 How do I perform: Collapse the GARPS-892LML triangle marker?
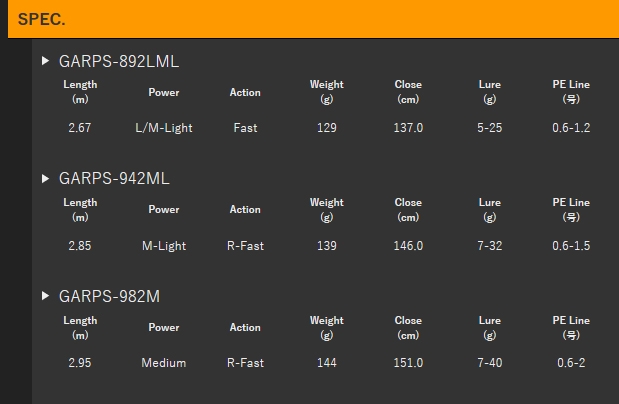pos(45,61)
